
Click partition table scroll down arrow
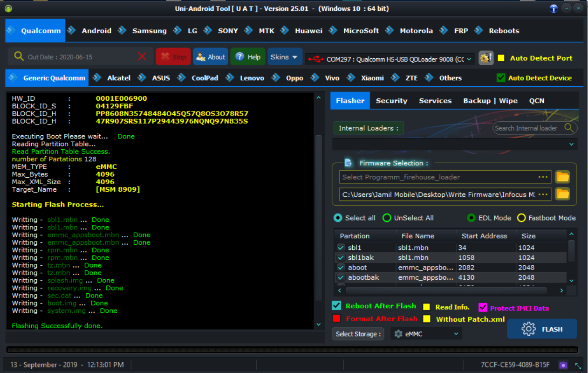tap(572, 281)
